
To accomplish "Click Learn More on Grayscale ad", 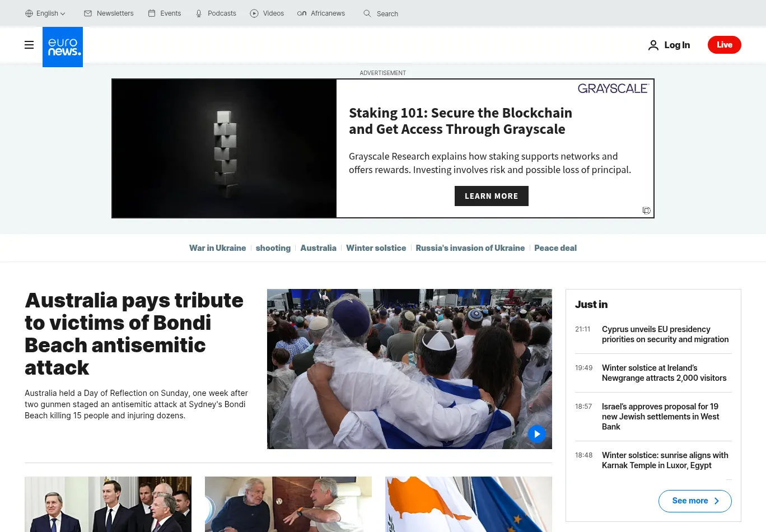I will click(491, 196).
